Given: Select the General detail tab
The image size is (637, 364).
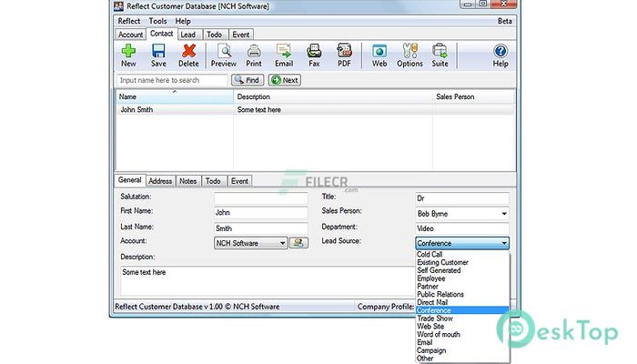Looking at the screenshot, I should (x=129, y=180).
